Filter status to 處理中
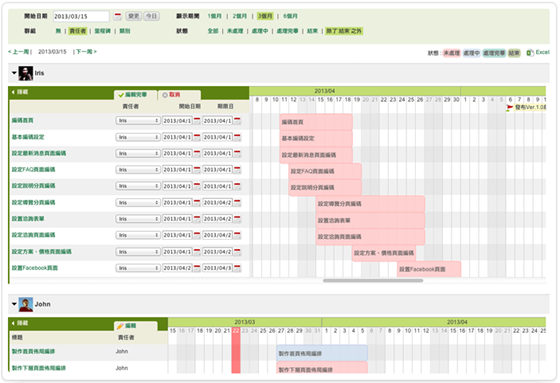Viewport: 560px width, 383px height. 260,31
